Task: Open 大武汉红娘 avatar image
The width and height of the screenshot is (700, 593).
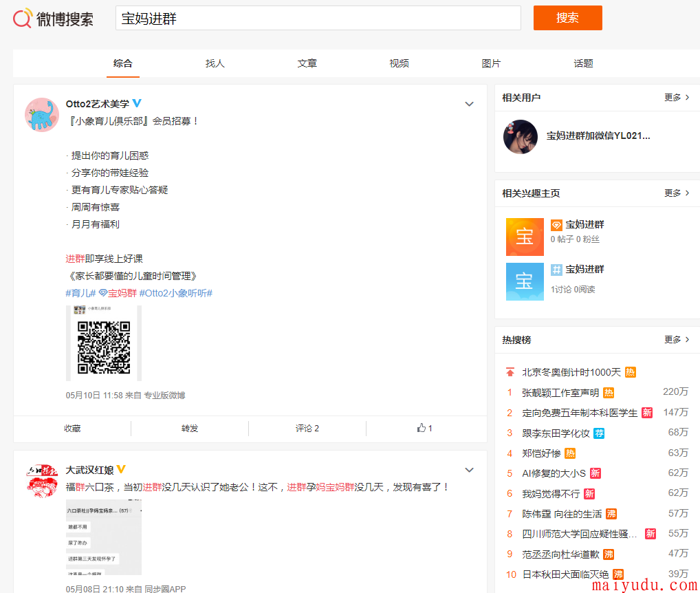Action: [x=42, y=481]
